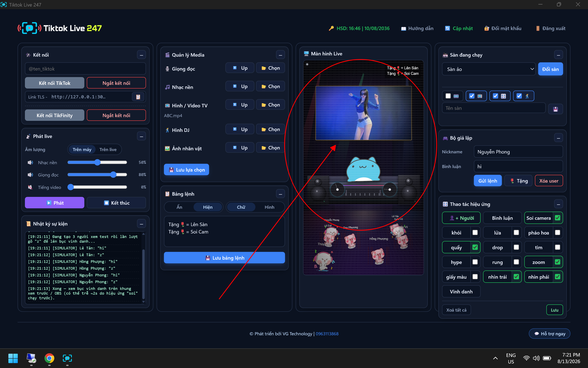The height and width of the screenshot is (368, 588).
Task: Open the Windows Start menu
Action: (x=13, y=358)
